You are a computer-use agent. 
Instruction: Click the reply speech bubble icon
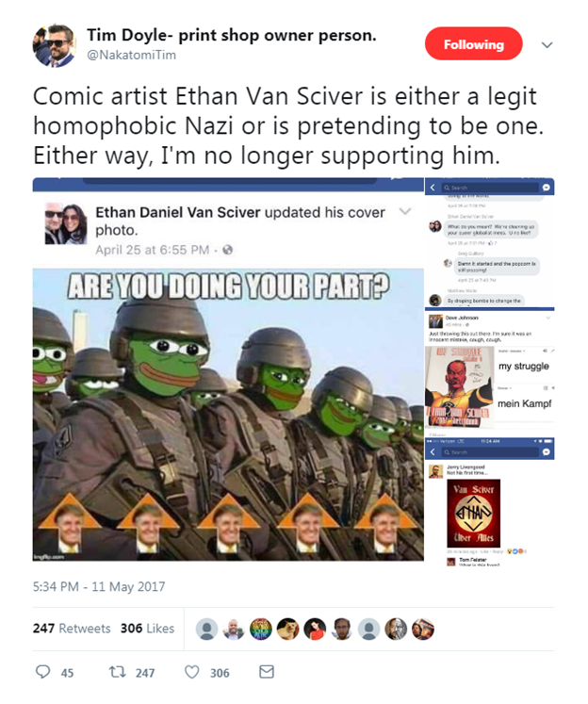click(42, 672)
